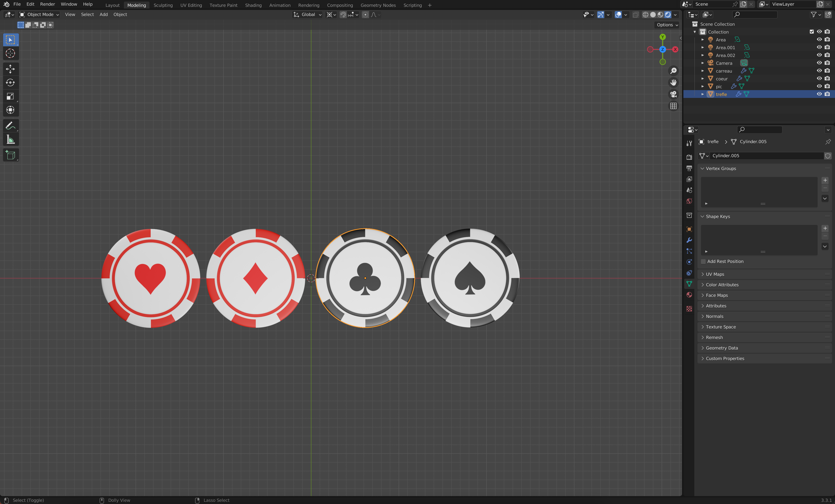
Task: Add a new workspace tab
Action: (x=430, y=5)
